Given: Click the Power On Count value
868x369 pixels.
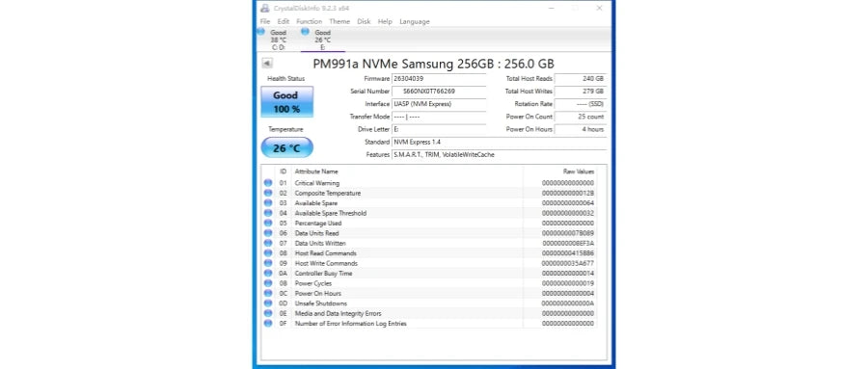Looking at the screenshot, I should pyautogui.click(x=581, y=117).
